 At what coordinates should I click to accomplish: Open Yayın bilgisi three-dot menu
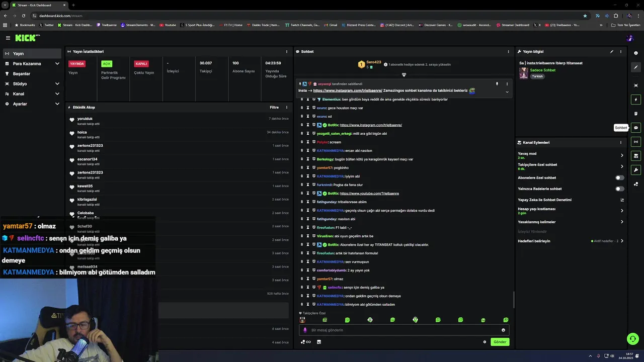coord(621,51)
